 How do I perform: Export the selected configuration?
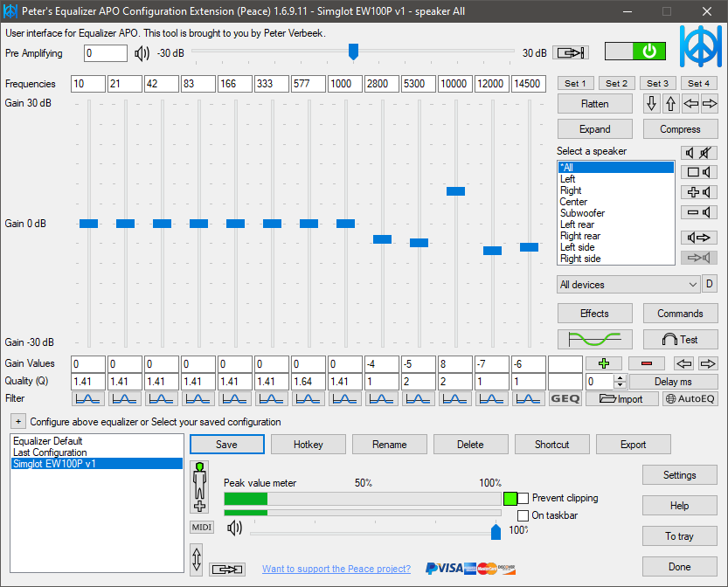click(x=634, y=444)
